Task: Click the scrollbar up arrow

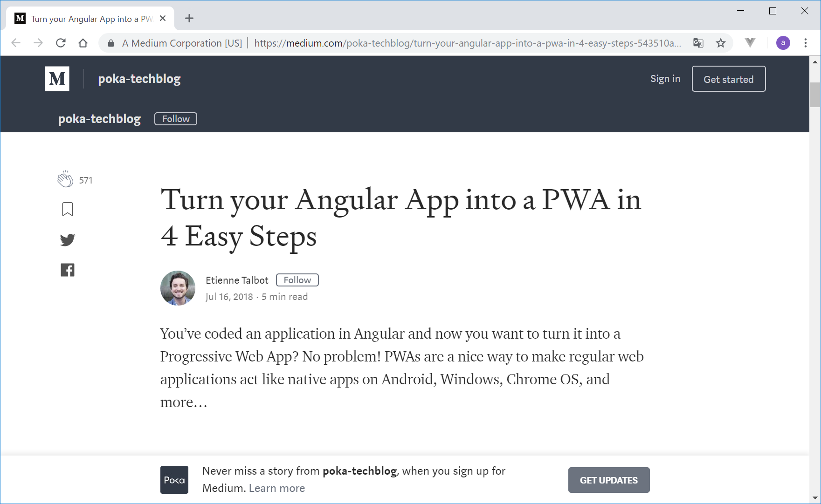Action: tap(815, 61)
